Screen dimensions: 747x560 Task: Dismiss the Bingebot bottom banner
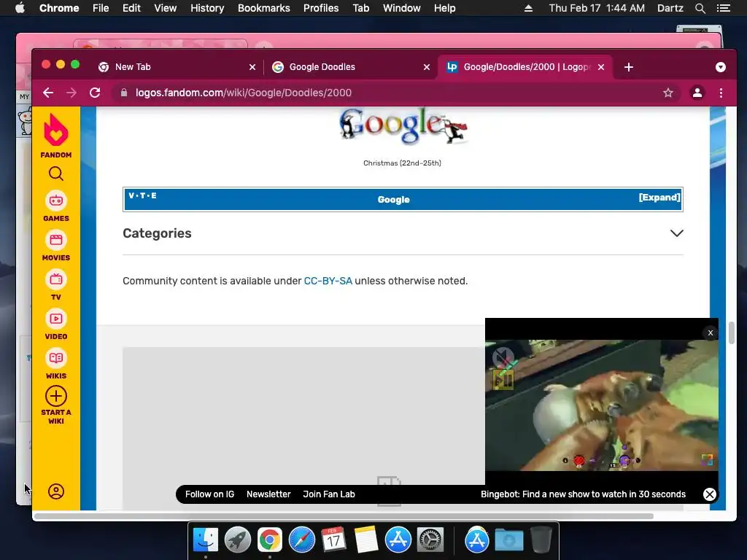tap(709, 494)
